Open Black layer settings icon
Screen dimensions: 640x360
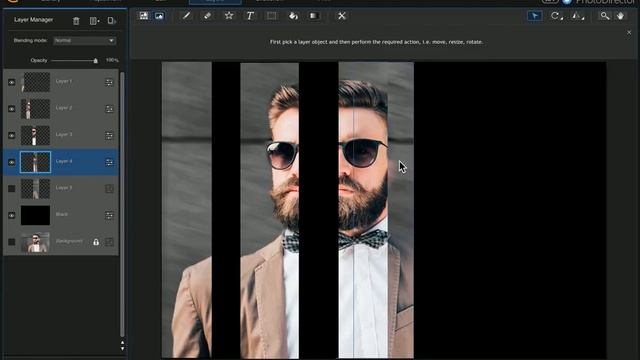coord(109,215)
